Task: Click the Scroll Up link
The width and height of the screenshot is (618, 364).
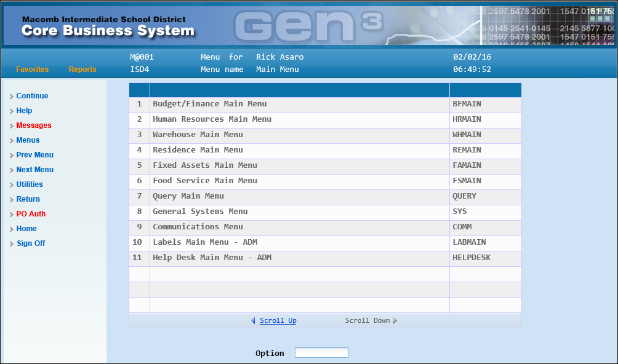Action: point(278,321)
